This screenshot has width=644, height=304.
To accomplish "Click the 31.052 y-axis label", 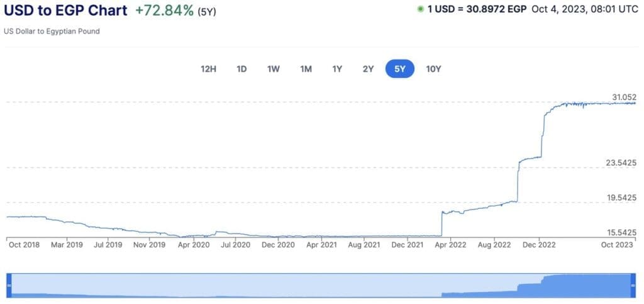I will coord(625,97).
